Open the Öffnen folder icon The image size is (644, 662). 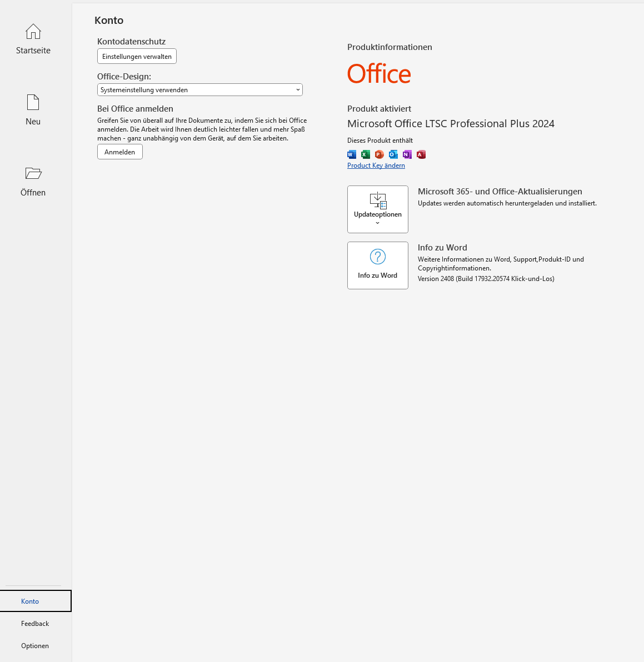33,174
